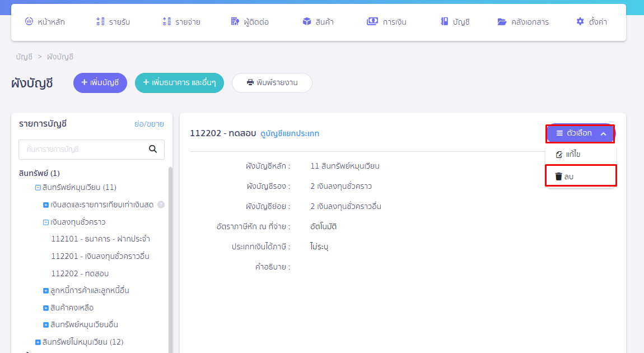Collapse the ตัวเลือก dropdown button
The height and width of the screenshot is (353, 644).
[580, 133]
